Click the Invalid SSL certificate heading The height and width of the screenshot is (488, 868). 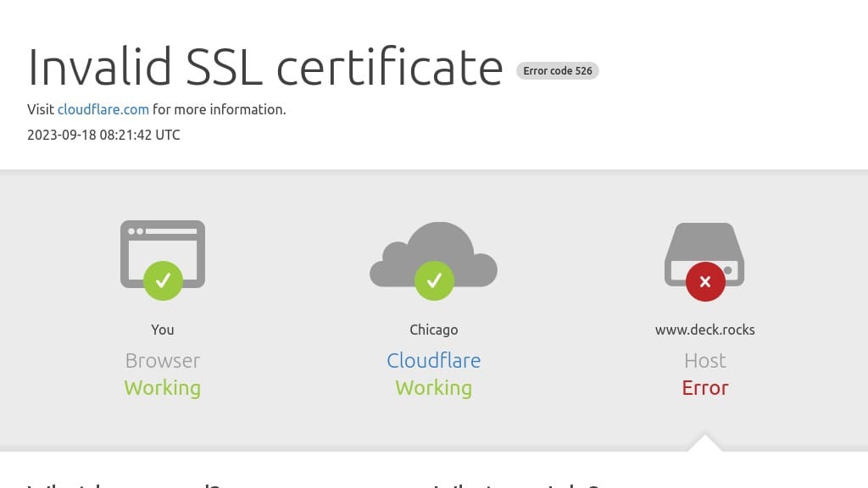click(x=265, y=67)
